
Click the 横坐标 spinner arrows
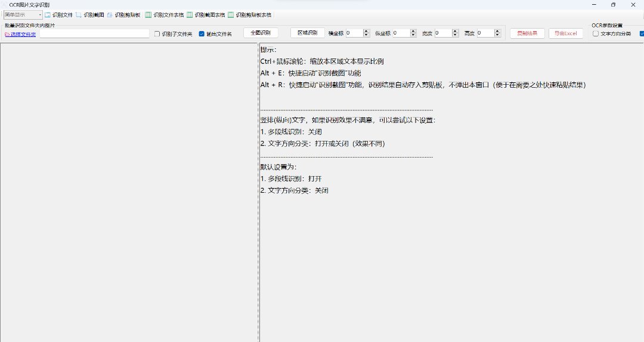pos(367,33)
